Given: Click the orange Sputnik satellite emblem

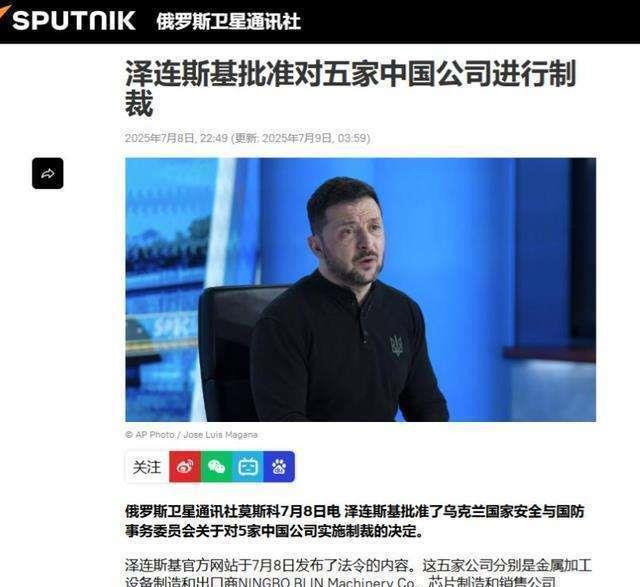Looking at the screenshot, I should pyautogui.click(x=5, y=12).
